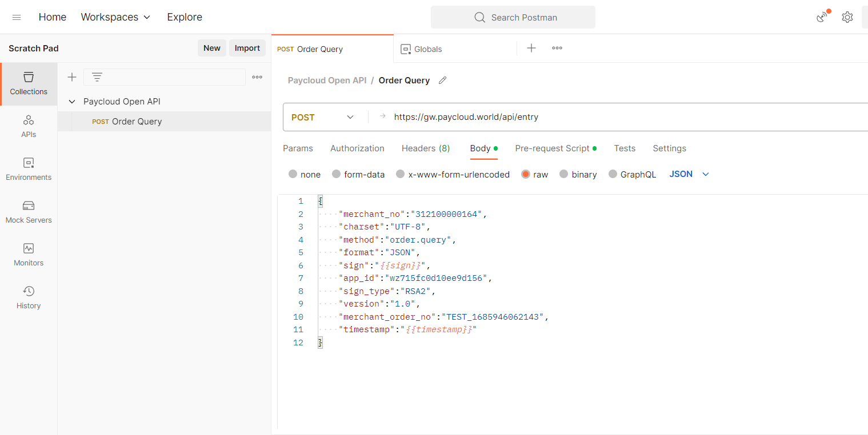
Task: Open the hamburger menu icon
Action: click(x=17, y=17)
